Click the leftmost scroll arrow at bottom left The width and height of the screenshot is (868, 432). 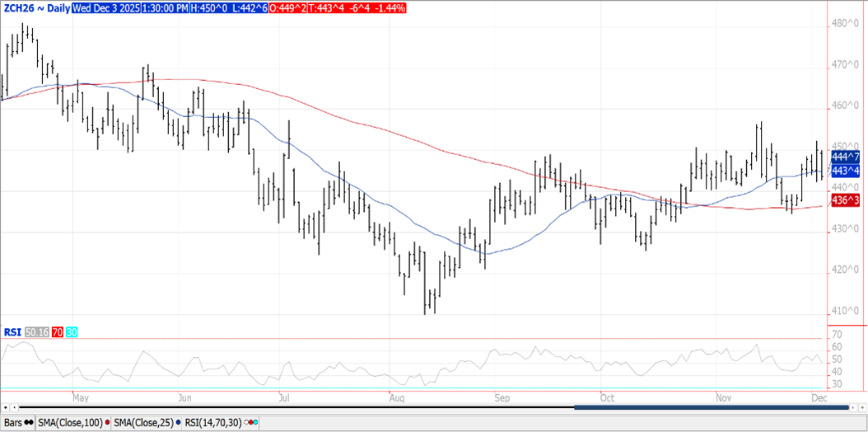[x=6, y=407]
